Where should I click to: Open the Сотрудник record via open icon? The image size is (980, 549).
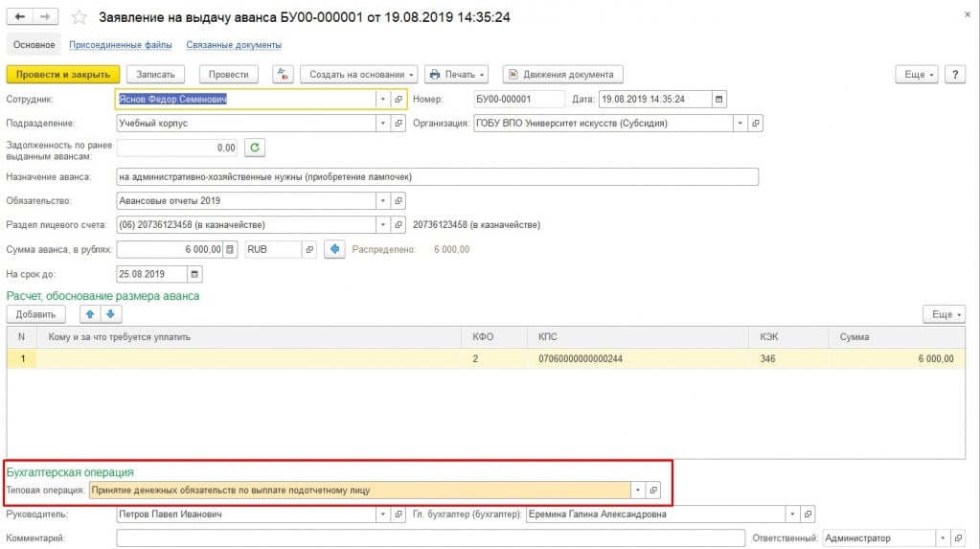[x=399, y=98]
